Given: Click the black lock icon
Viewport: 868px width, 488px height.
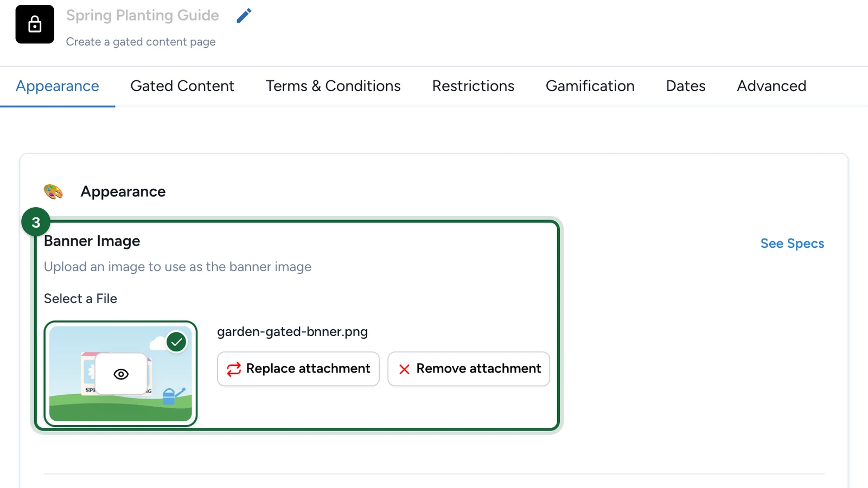Looking at the screenshot, I should (x=35, y=24).
